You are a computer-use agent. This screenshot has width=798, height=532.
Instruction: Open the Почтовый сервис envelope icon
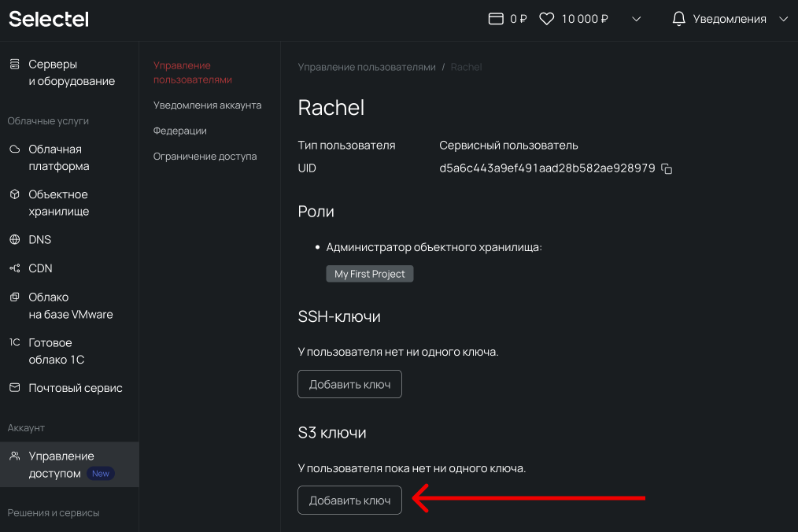point(15,387)
